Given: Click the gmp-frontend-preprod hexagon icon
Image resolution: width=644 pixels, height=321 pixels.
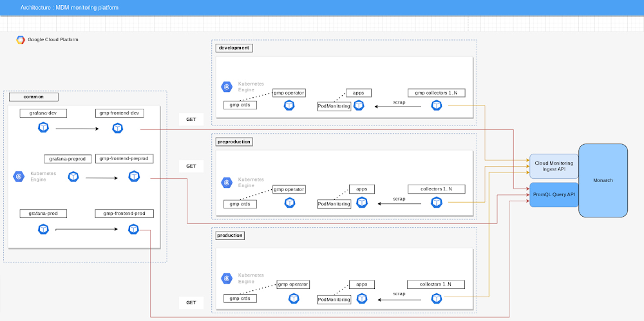Looking at the screenshot, I should tap(134, 176).
